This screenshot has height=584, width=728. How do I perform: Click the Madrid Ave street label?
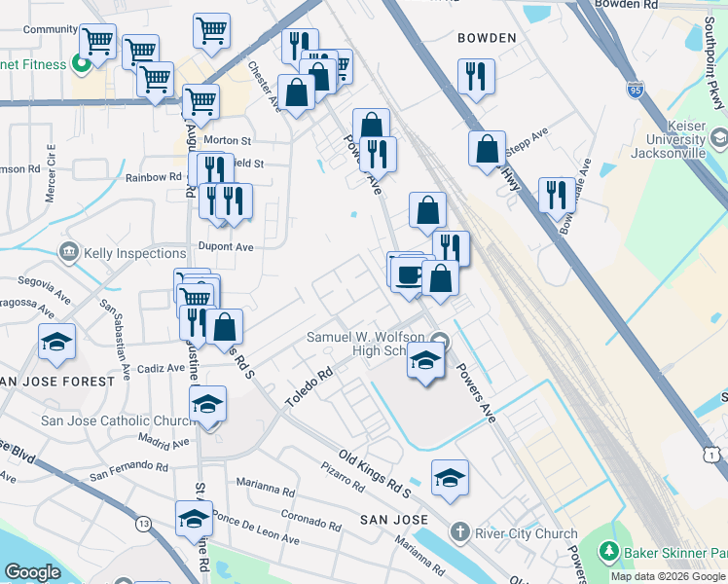pyautogui.click(x=164, y=442)
